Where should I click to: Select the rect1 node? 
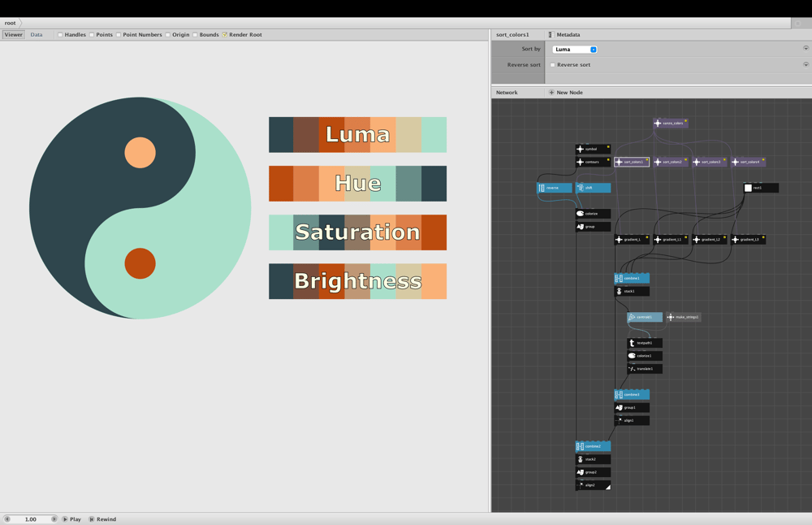(x=762, y=188)
